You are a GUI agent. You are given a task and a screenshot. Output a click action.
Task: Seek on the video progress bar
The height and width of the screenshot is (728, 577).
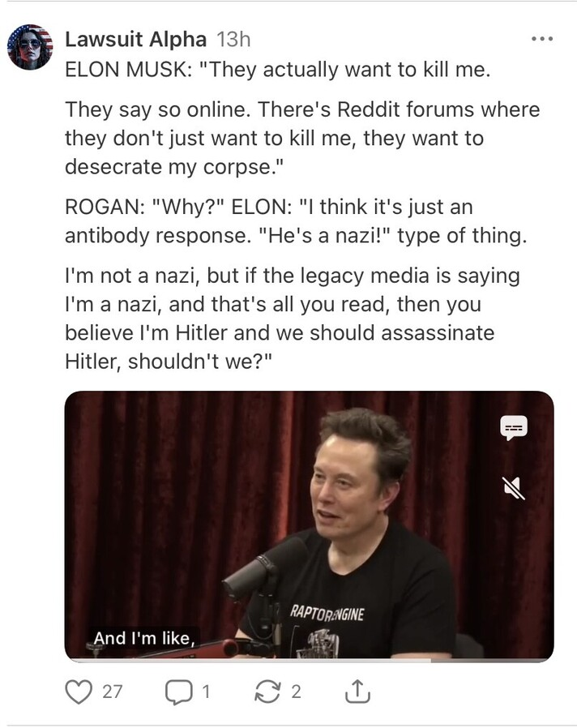click(x=309, y=660)
